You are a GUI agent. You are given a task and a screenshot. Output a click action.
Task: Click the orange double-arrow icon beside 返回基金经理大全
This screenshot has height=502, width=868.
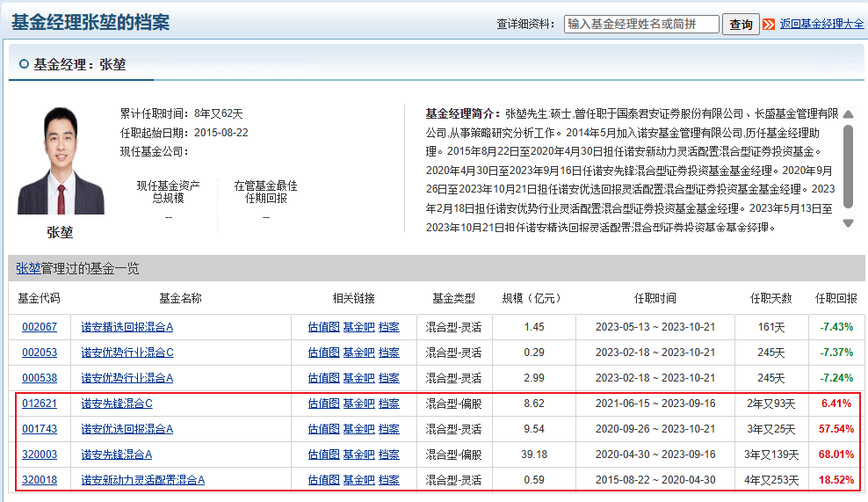click(769, 25)
